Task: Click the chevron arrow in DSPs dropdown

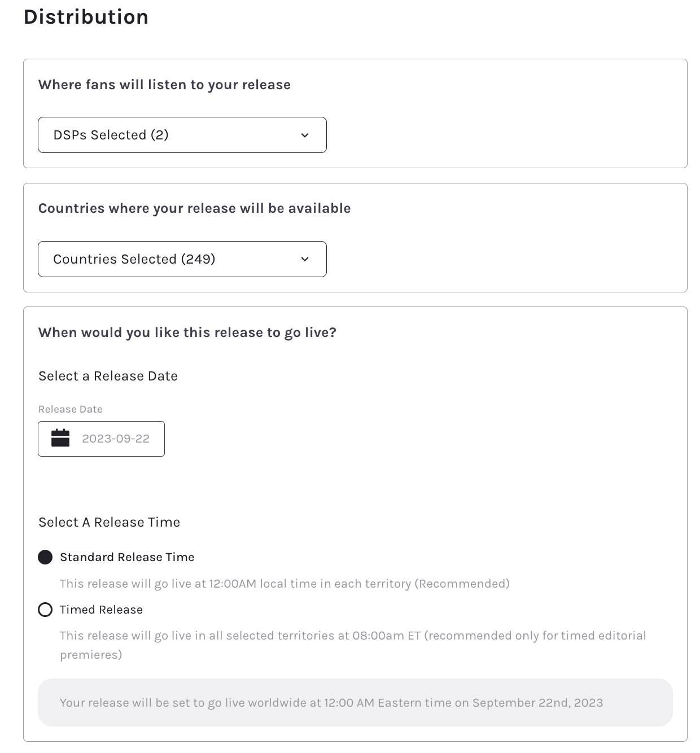Action: (x=305, y=135)
